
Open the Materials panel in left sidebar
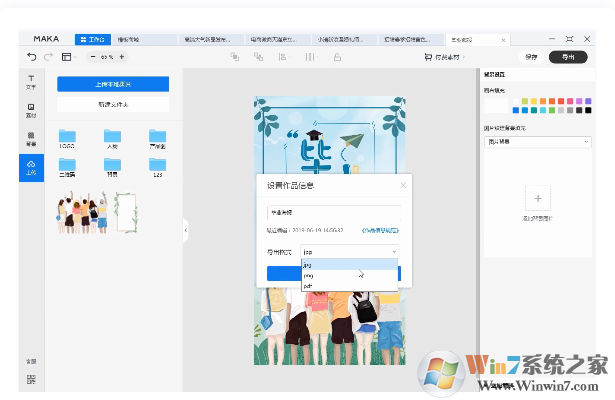point(30,109)
